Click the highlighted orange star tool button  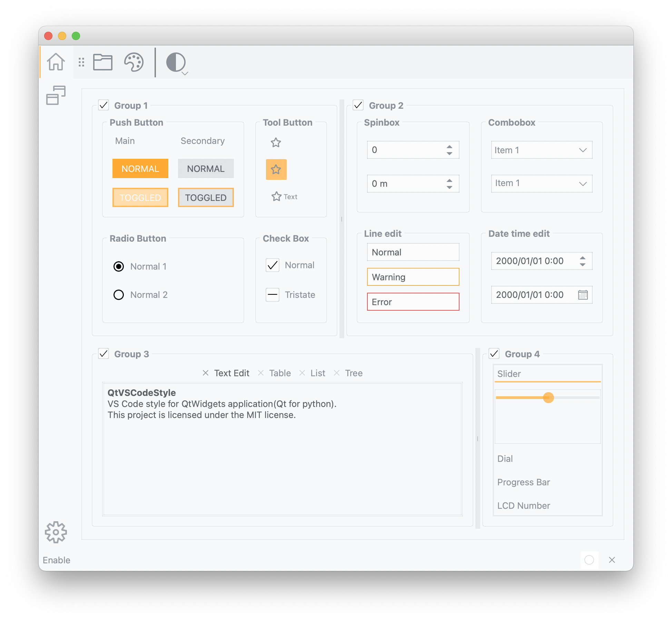[x=276, y=169]
